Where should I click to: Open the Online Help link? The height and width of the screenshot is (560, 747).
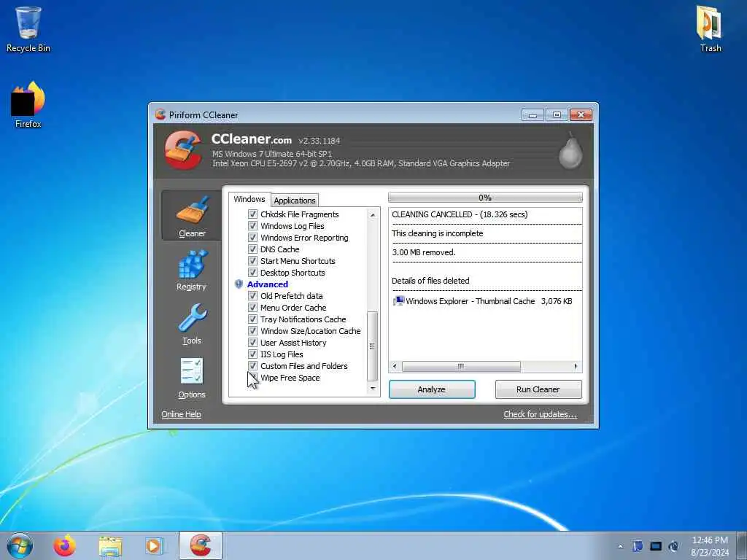pos(181,414)
